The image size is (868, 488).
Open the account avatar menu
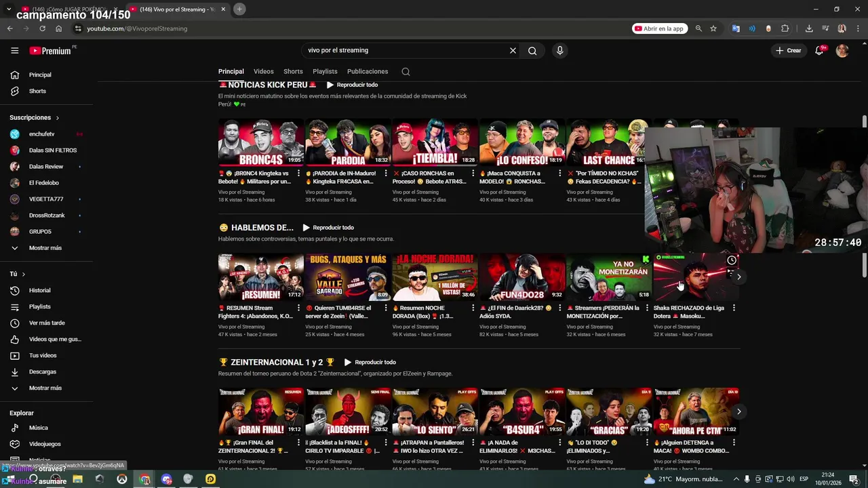click(842, 50)
